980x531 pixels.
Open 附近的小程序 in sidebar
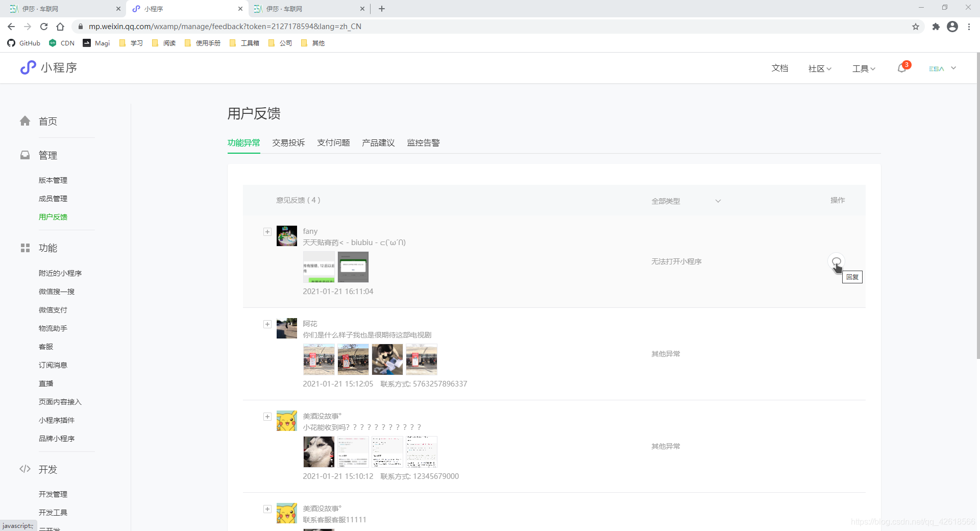click(60, 273)
